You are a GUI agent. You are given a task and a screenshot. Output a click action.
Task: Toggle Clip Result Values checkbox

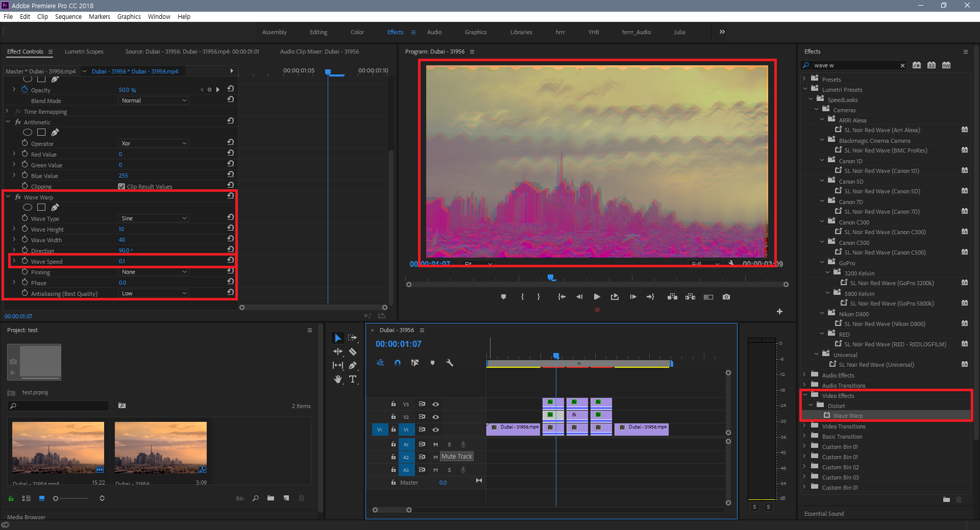click(121, 187)
